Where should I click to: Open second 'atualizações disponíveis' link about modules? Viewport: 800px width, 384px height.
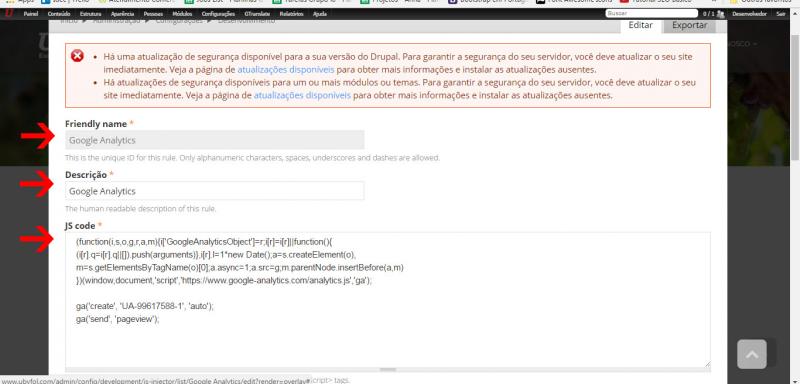pos(302,95)
